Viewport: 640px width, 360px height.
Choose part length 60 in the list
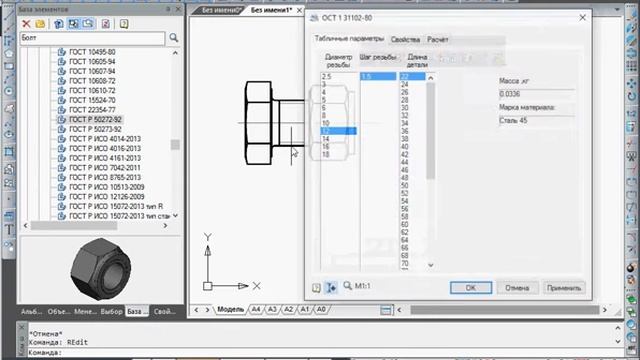click(x=412, y=224)
